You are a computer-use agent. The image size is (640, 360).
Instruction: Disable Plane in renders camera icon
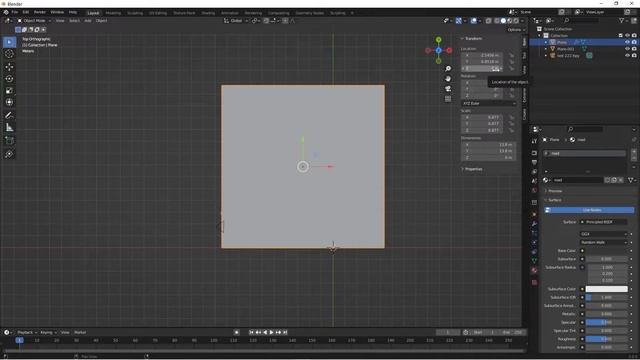(634, 42)
